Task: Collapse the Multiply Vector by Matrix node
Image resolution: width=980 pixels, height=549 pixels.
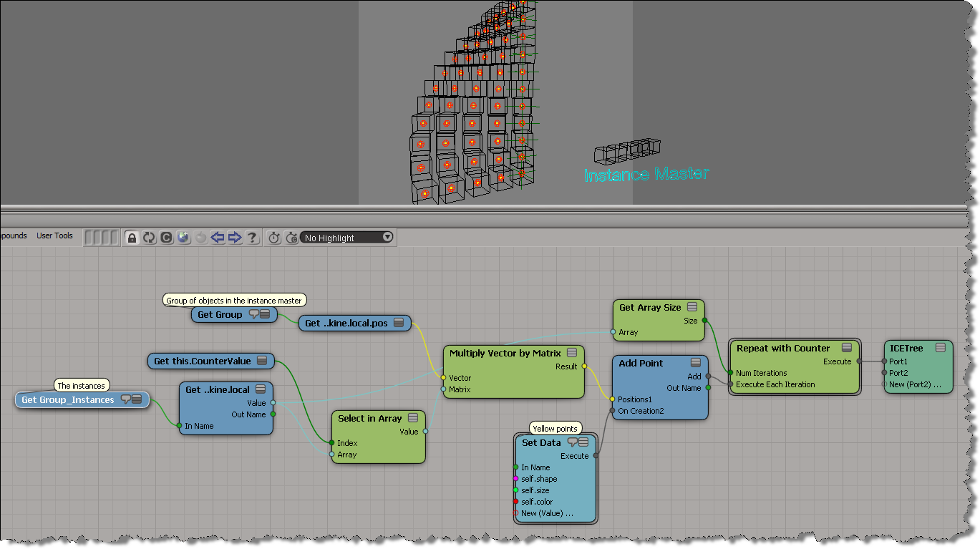Action: (572, 353)
